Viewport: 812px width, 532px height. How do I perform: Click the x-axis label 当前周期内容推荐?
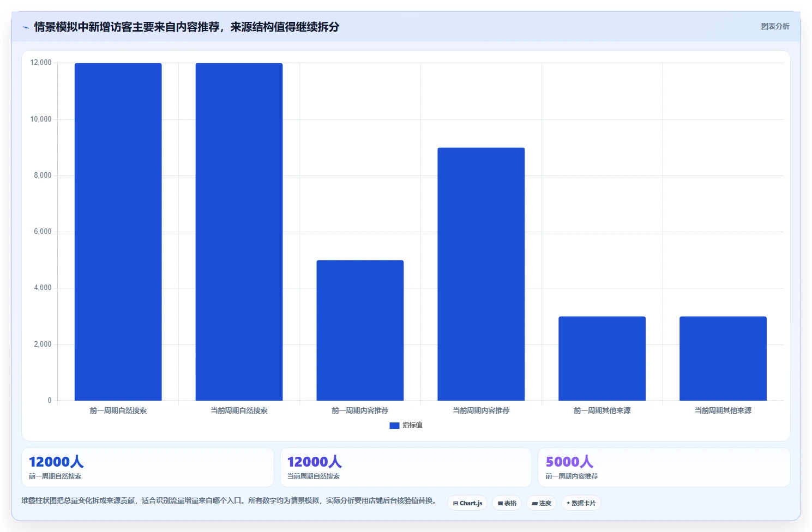pyautogui.click(x=481, y=410)
